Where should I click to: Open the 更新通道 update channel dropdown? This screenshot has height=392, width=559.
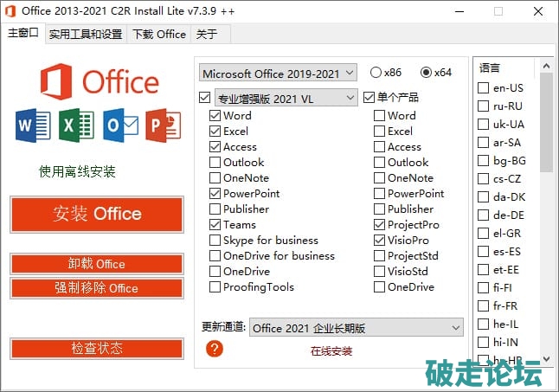(357, 328)
